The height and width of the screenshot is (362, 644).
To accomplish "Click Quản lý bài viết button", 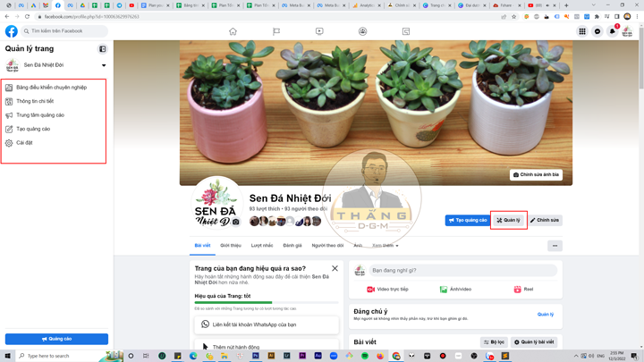I will pyautogui.click(x=534, y=341).
